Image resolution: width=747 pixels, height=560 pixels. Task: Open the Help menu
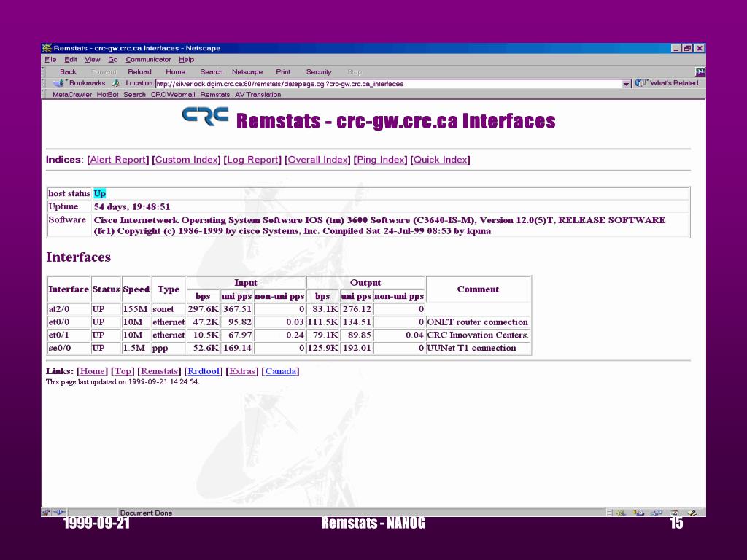[x=186, y=60]
